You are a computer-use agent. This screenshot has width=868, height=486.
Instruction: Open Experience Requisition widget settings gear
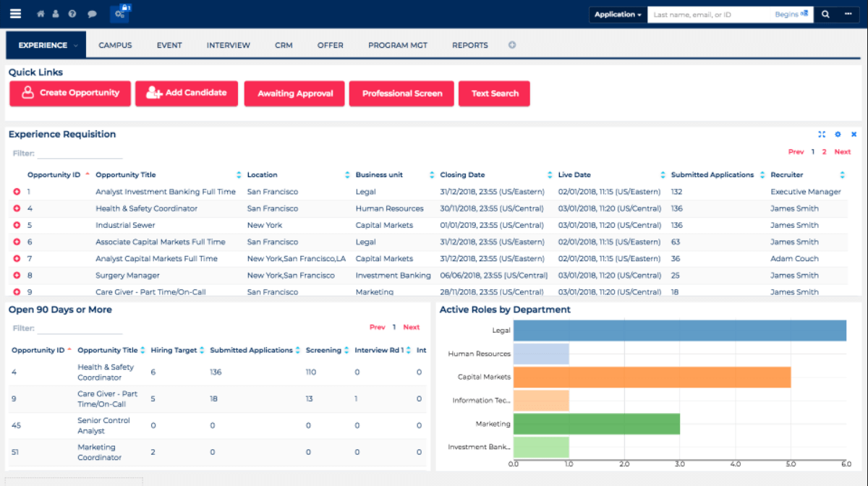(838, 134)
